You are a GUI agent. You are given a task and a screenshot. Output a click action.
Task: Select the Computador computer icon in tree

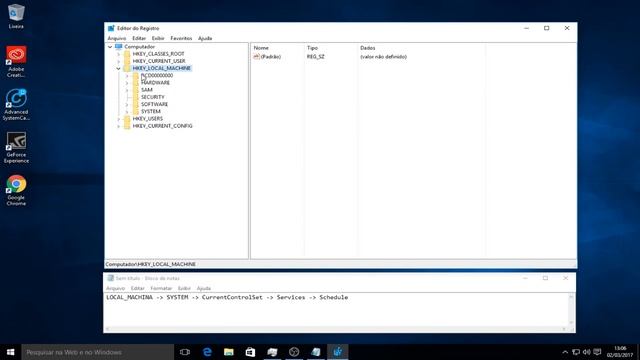tap(119, 47)
